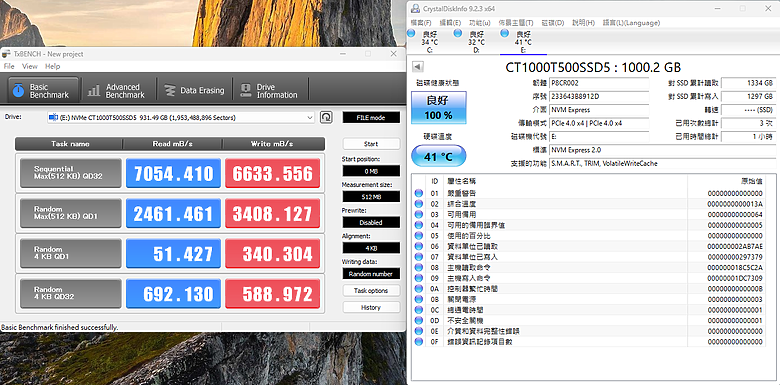The image size is (780, 385).
Task: Click the Measurement size 512 MB field
Action: (371, 196)
